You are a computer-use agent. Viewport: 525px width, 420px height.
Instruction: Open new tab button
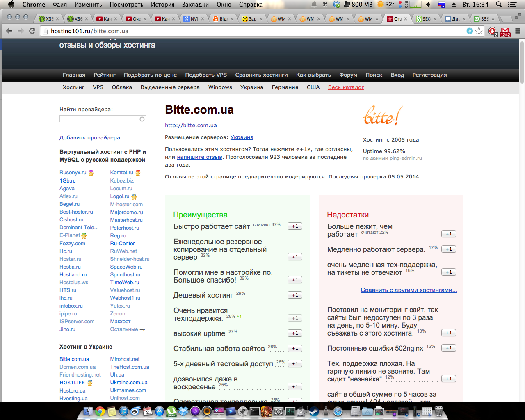tap(507, 18)
